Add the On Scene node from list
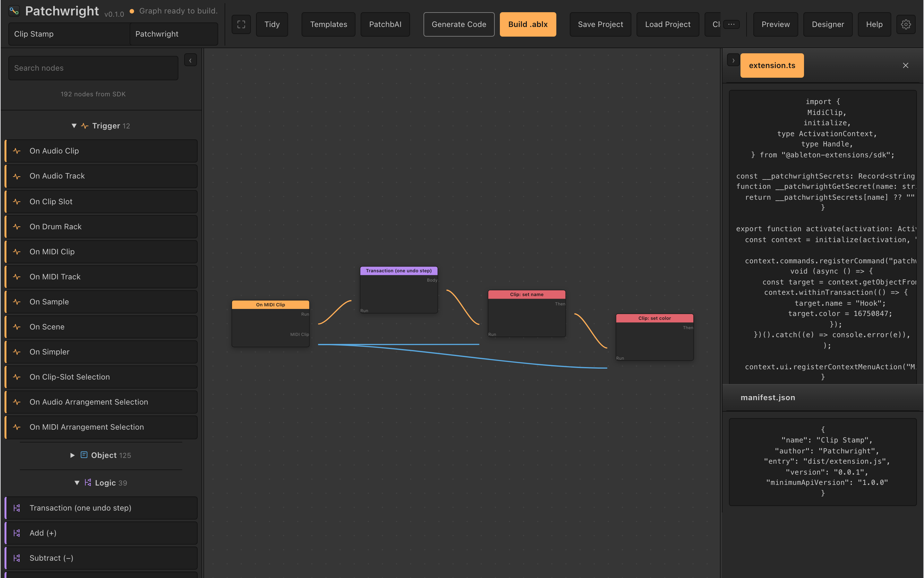This screenshot has width=924, height=578. click(101, 327)
